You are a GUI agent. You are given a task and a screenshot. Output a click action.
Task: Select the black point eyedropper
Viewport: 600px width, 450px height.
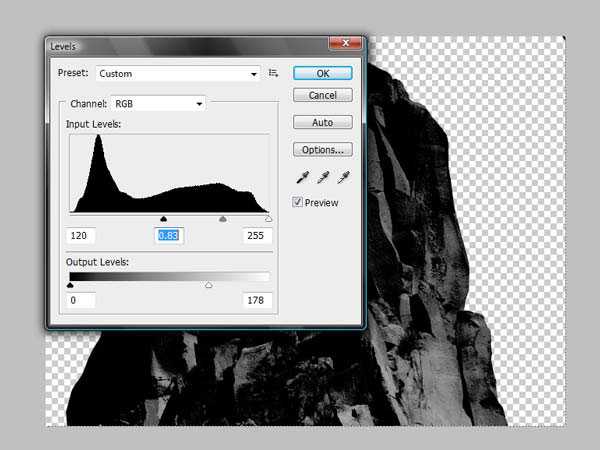tap(302, 177)
